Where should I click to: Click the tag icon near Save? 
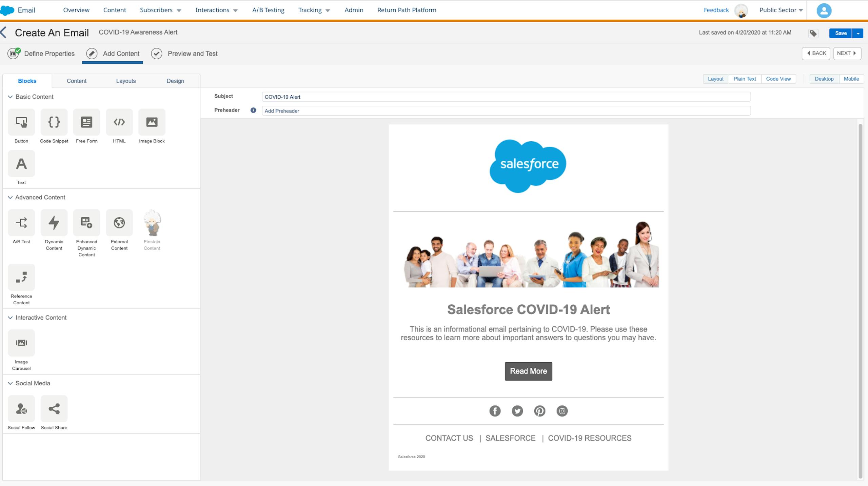(x=813, y=33)
